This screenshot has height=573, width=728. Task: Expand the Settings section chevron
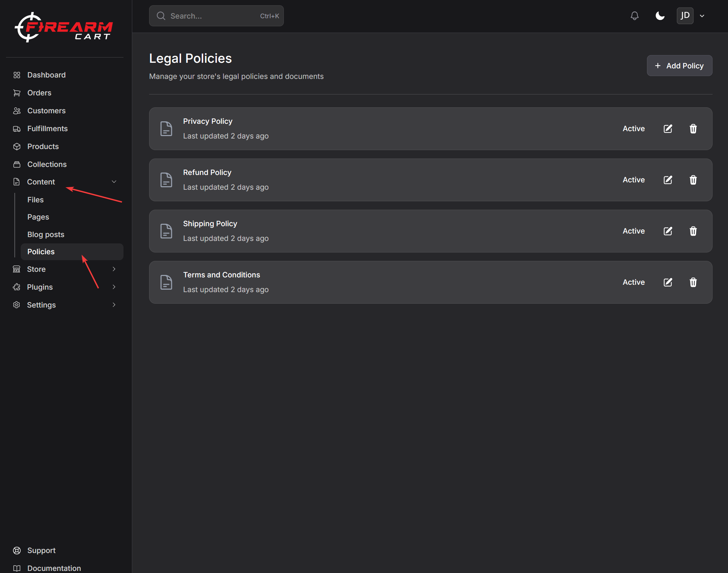coord(114,305)
